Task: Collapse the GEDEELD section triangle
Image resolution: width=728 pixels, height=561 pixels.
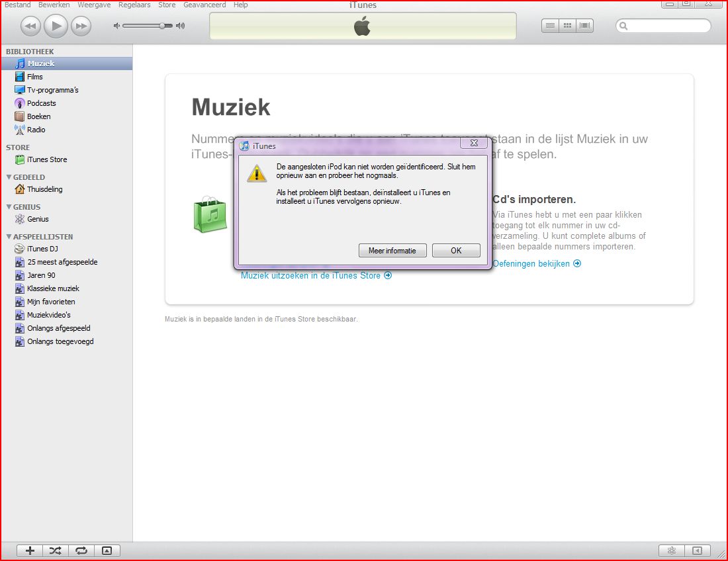Action: (x=9, y=177)
